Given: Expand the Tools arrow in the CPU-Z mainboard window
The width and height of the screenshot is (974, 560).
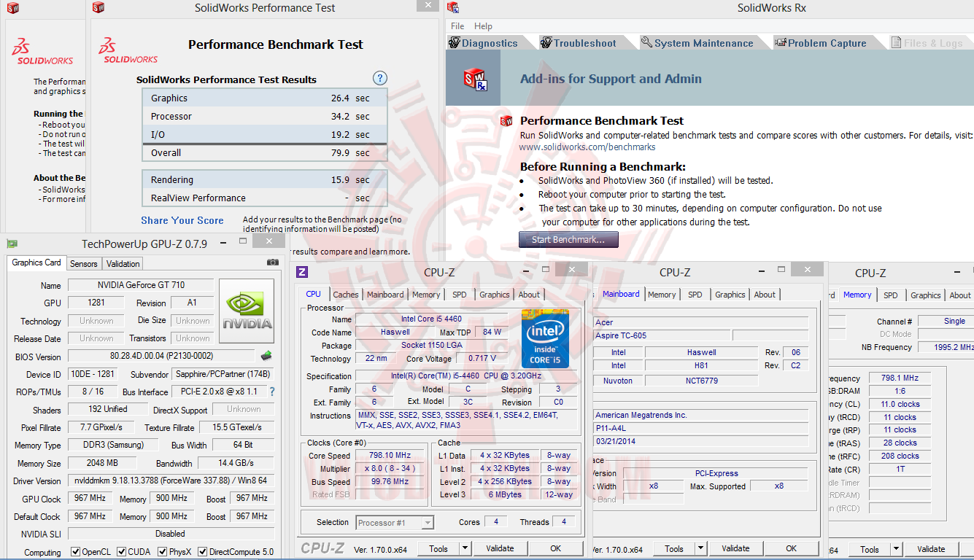Looking at the screenshot, I should (700, 548).
